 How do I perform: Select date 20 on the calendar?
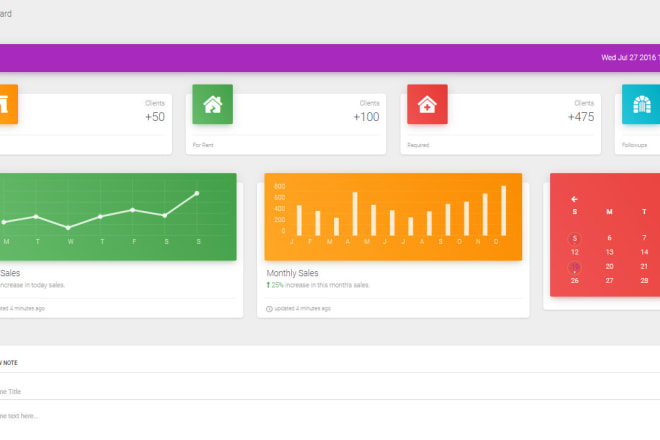tap(609, 267)
